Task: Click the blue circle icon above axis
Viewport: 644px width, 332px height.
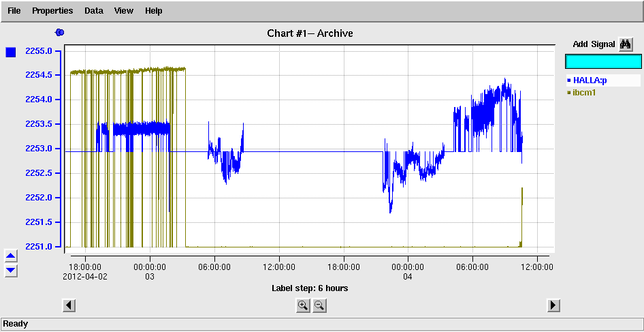Action: (59, 32)
